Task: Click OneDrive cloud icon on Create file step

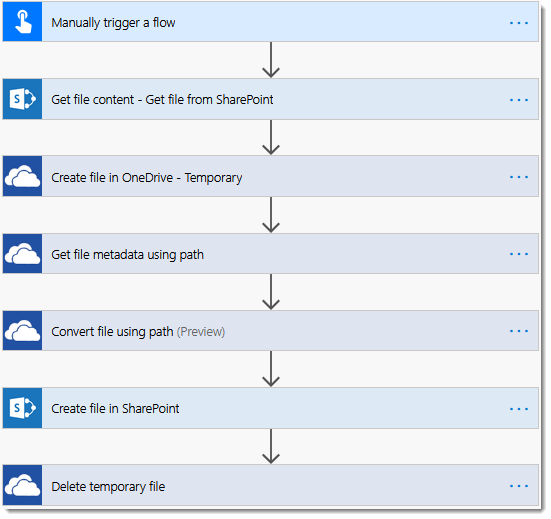Action: pos(22,177)
